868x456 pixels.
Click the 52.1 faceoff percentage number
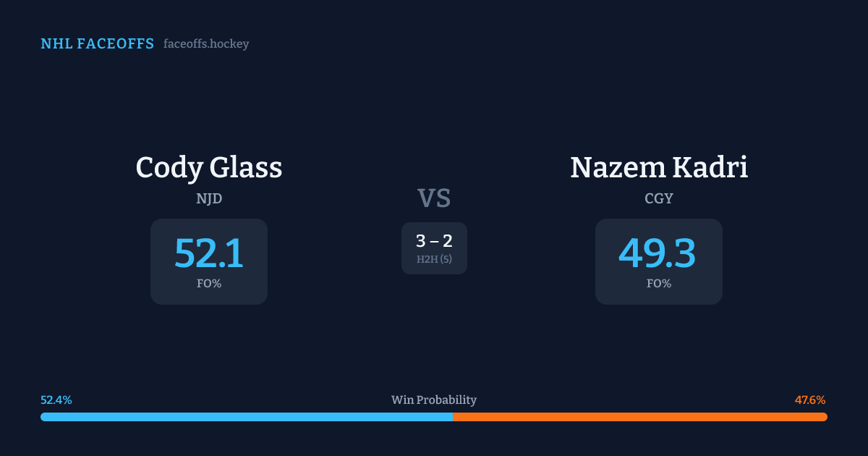(x=209, y=253)
